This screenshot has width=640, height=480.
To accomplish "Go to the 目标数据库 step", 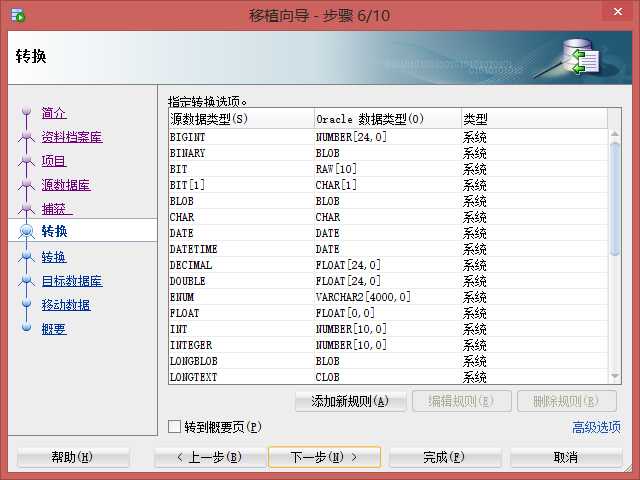I will (72, 281).
